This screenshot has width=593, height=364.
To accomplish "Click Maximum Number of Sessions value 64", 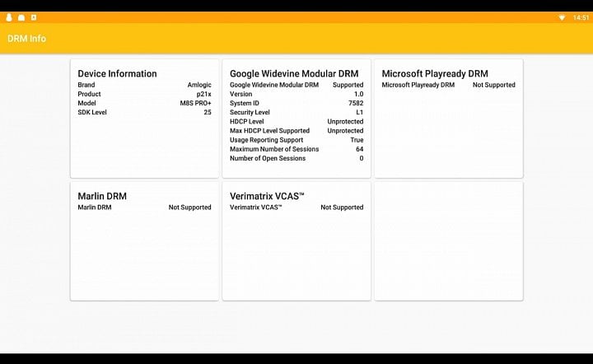I will 360,149.
